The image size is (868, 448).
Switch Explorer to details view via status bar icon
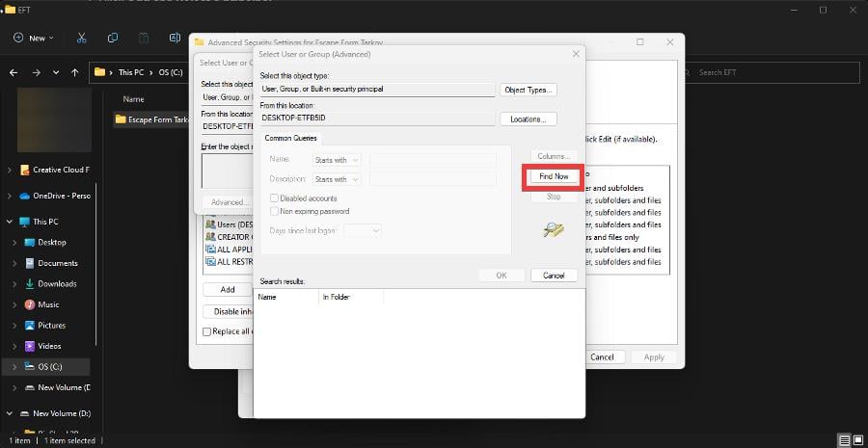click(845, 440)
